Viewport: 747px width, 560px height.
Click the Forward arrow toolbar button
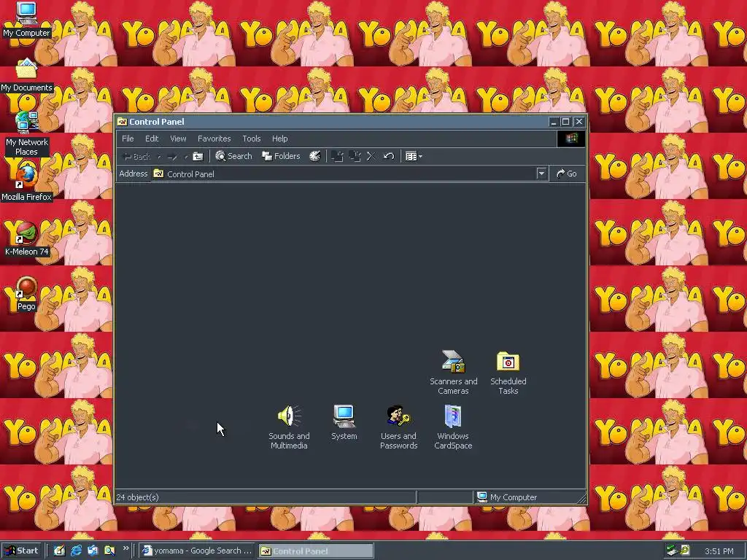172,156
